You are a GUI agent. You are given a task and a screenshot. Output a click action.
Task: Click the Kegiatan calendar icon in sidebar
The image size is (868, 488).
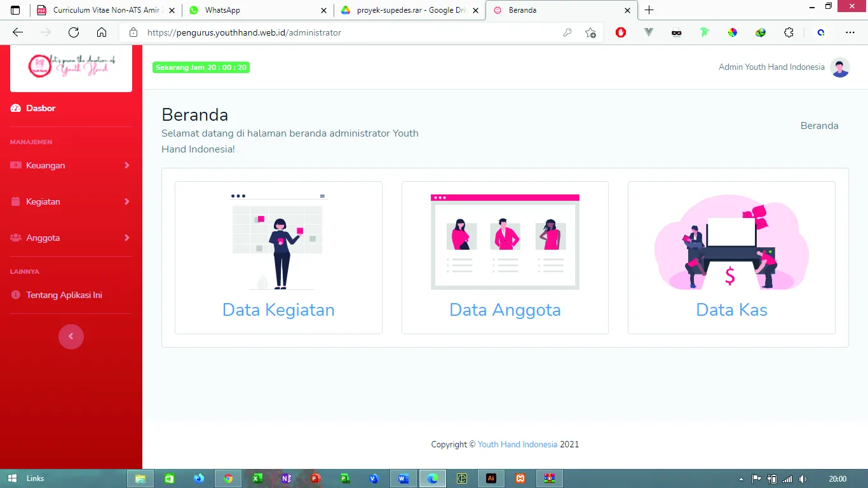tap(16, 201)
